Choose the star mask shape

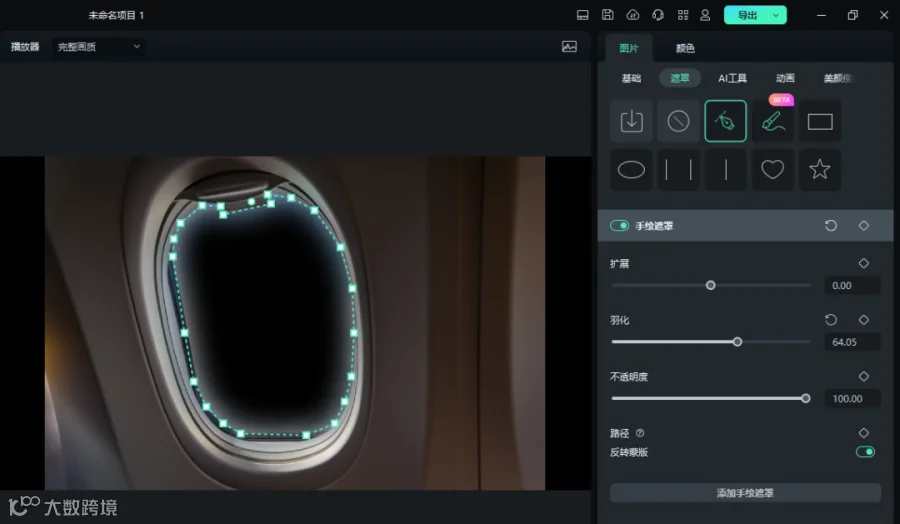(x=820, y=170)
